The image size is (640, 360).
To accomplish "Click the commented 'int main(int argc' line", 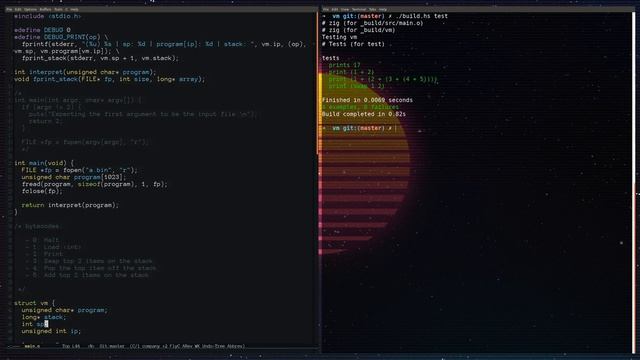I will click(x=78, y=100).
